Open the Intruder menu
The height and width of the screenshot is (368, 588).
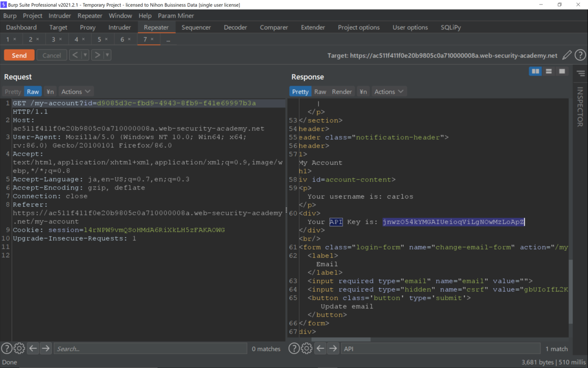[60, 16]
